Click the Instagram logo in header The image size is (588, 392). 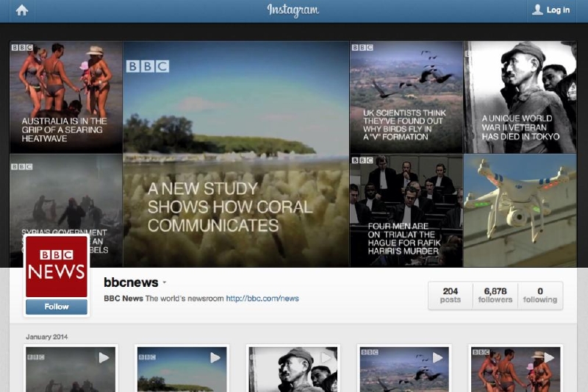point(293,10)
